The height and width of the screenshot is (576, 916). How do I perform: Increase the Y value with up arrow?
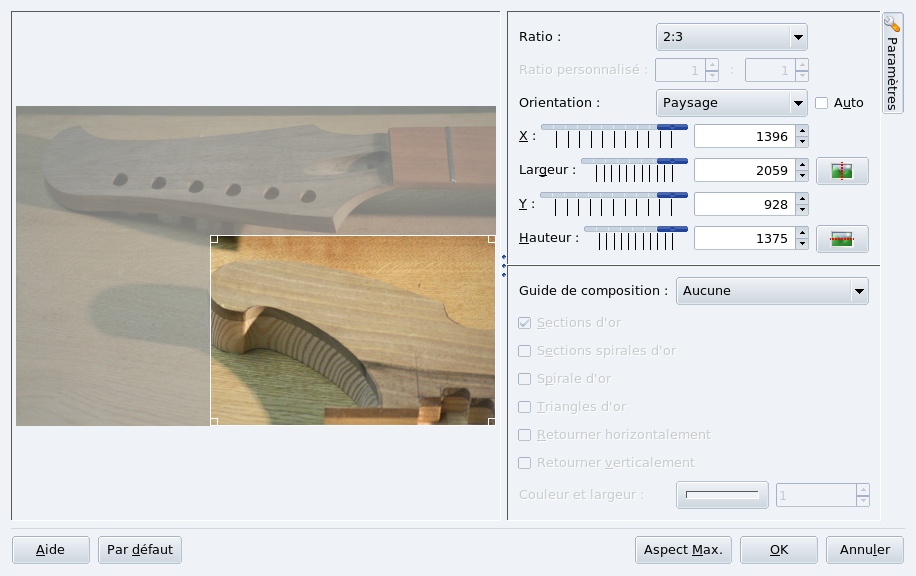point(802,199)
